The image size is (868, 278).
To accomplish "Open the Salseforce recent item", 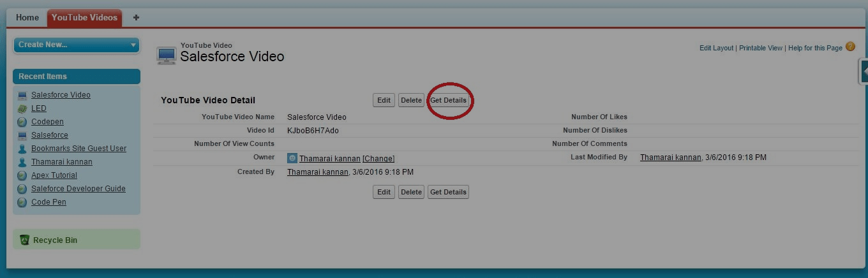I will (x=50, y=135).
